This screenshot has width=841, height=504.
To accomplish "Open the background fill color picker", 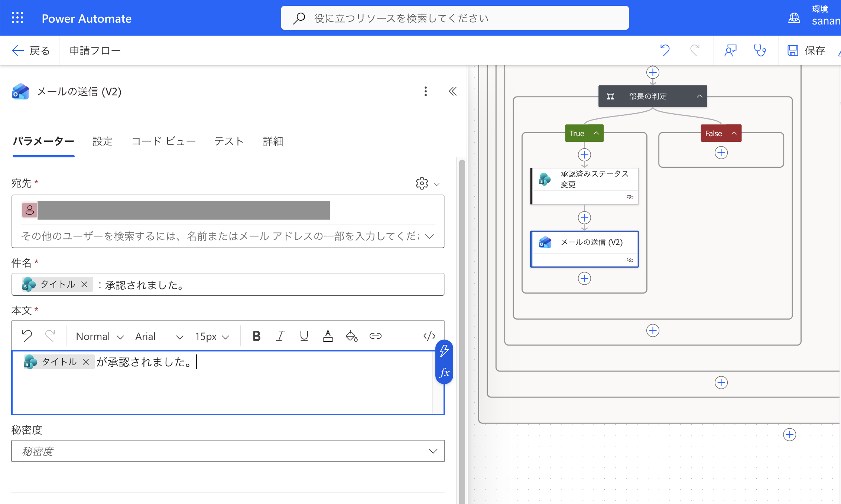I will [351, 336].
